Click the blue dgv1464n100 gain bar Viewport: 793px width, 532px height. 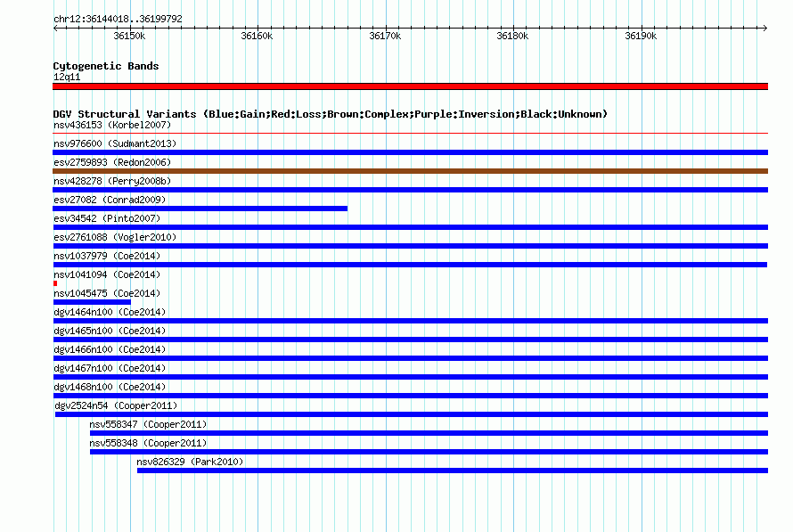[x=410, y=321]
